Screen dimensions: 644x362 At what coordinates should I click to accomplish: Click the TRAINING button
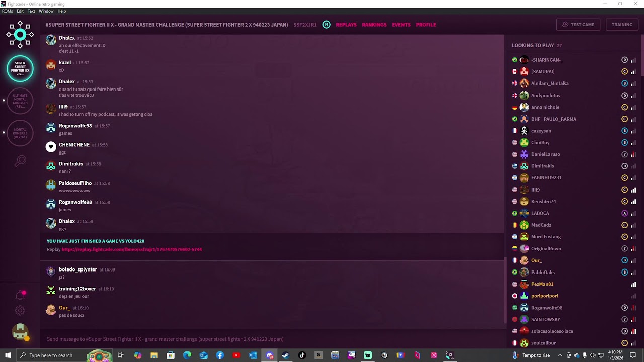[622, 25]
